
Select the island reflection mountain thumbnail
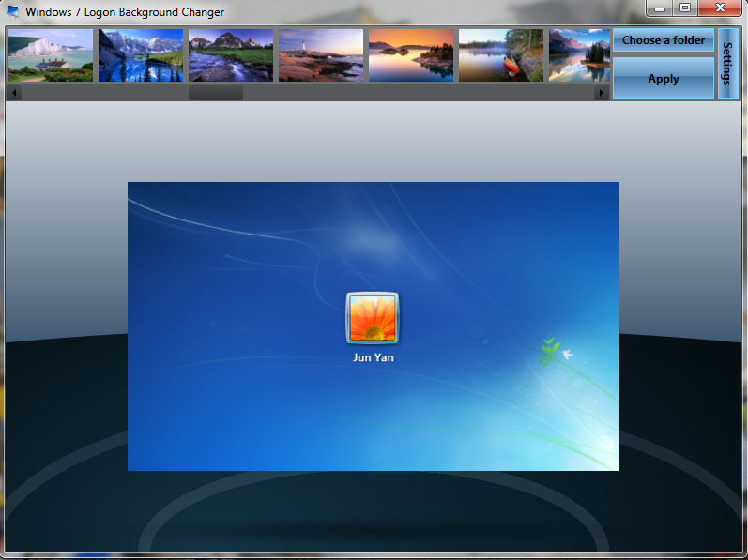pos(580,55)
